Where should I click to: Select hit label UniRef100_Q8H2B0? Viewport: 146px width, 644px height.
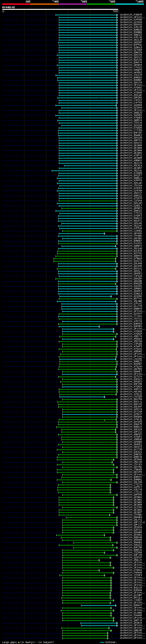pos(131,278)
